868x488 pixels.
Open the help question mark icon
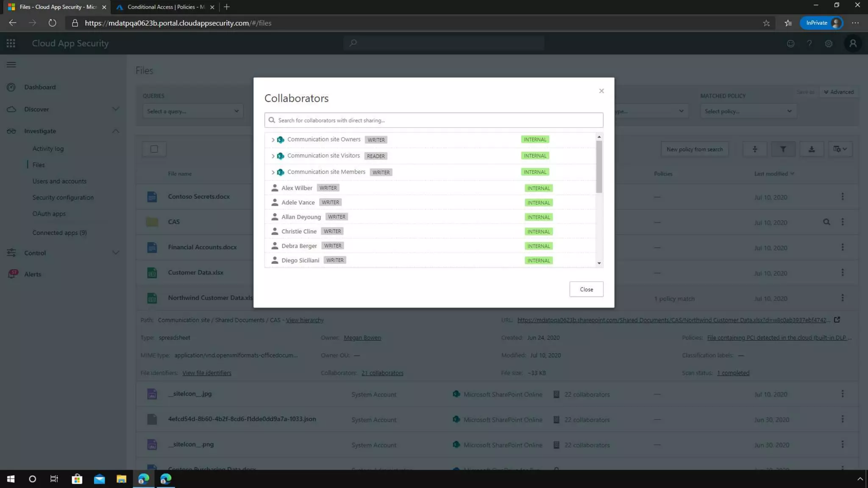pos(809,44)
